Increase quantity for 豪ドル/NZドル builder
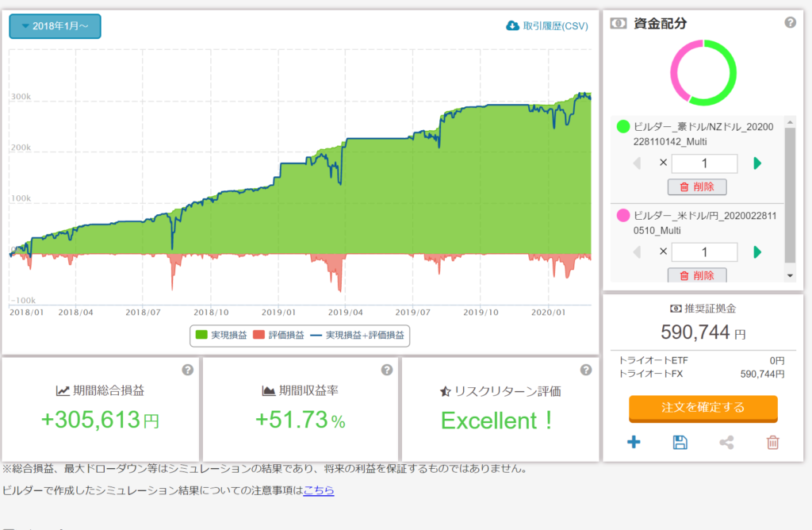The width and height of the screenshot is (812, 530). pos(757,163)
